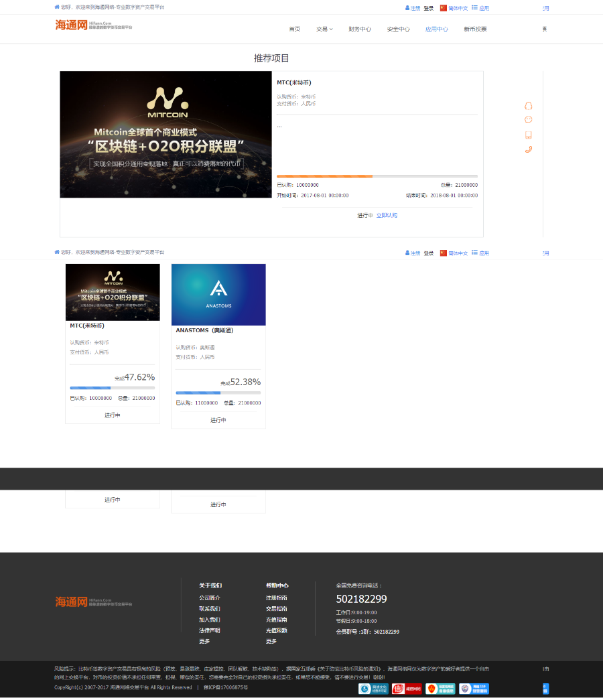
Task: Open the large MITCOIN featured banner image
Action: tap(165, 135)
